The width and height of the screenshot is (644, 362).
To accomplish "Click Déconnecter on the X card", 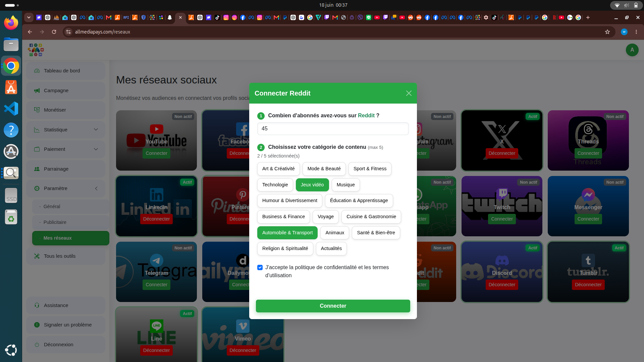I will [502, 153].
